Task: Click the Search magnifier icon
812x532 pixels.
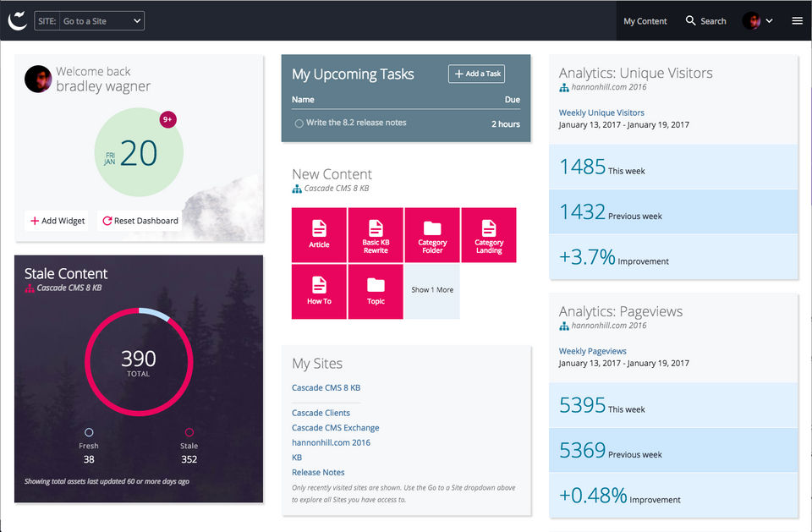Action: (690, 20)
